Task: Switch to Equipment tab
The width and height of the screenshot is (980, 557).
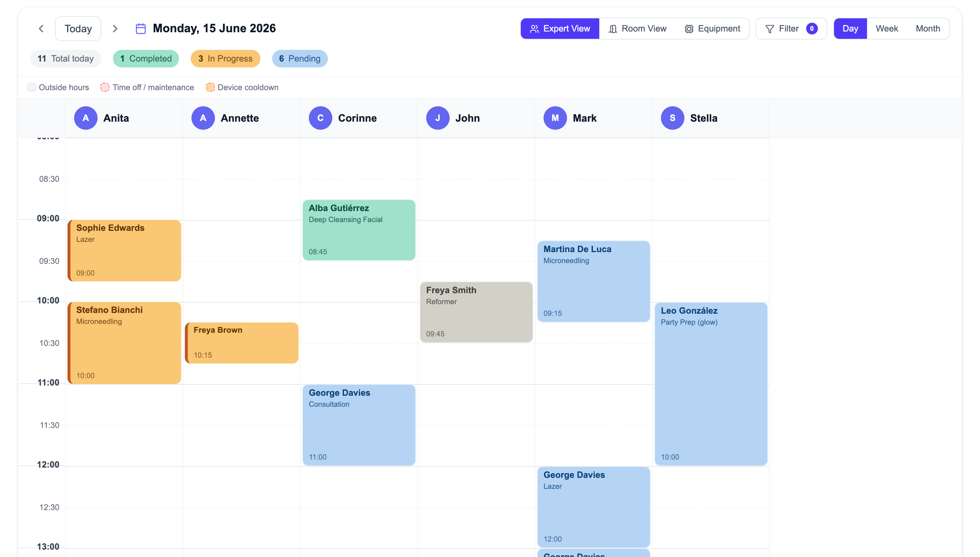Action: click(x=712, y=29)
